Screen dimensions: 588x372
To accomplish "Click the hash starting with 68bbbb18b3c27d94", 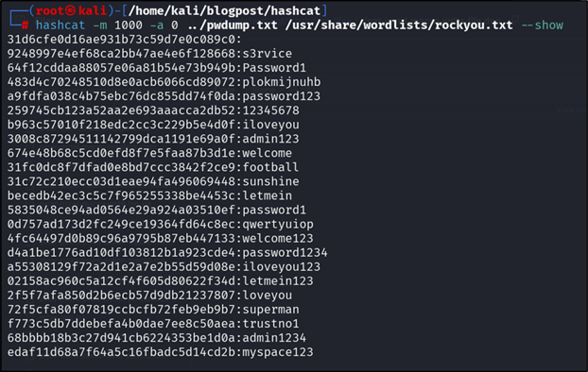I will tap(121, 338).
